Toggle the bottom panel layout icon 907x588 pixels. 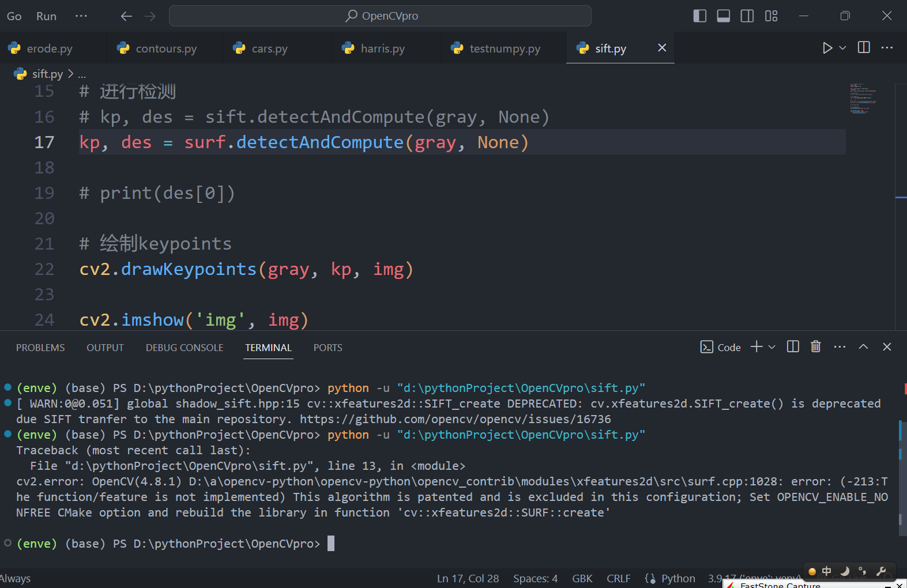(x=723, y=16)
